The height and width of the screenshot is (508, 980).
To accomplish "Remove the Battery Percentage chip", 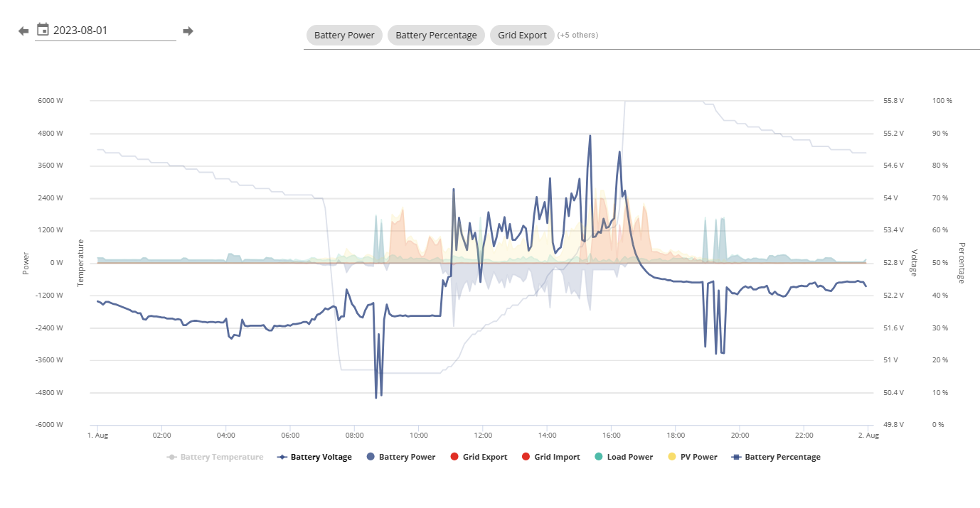I will coord(436,35).
